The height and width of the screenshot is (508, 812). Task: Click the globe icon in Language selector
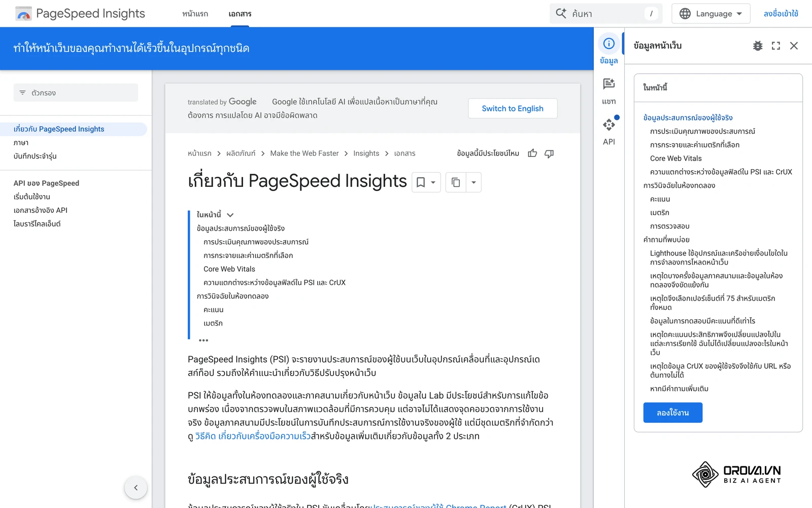[x=685, y=14]
